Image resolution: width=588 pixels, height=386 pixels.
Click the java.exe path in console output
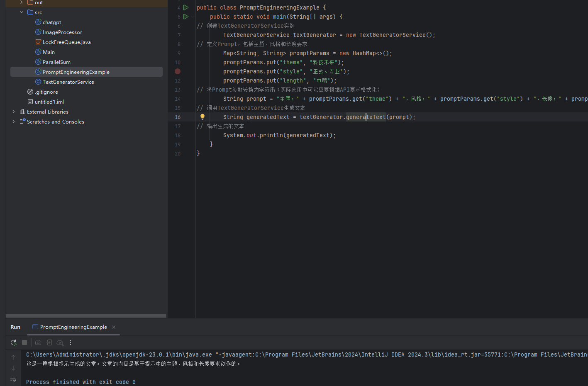pyautogui.click(x=119, y=354)
